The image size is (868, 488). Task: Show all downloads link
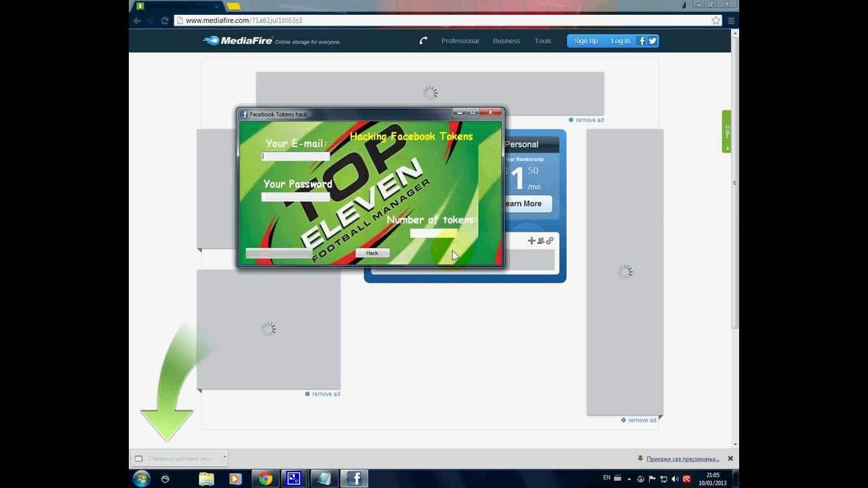[x=682, y=459]
